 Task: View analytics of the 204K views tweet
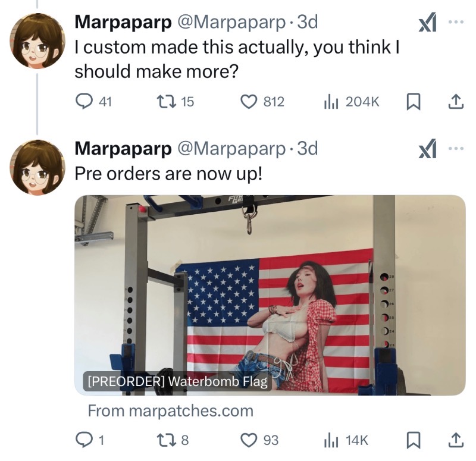point(352,102)
